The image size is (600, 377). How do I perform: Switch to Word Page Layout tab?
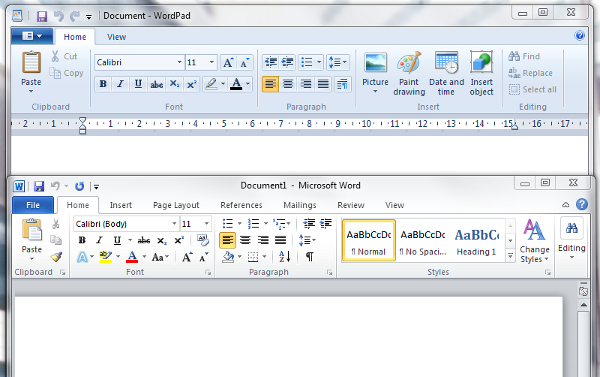[x=176, y=205]
